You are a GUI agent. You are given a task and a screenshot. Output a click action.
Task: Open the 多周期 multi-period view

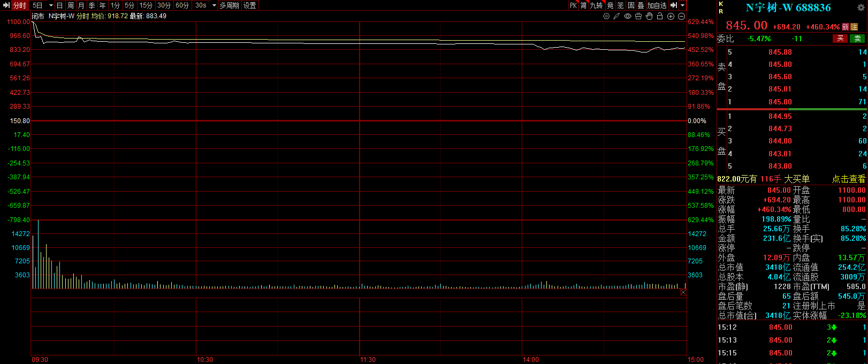(x=229, y=5)
